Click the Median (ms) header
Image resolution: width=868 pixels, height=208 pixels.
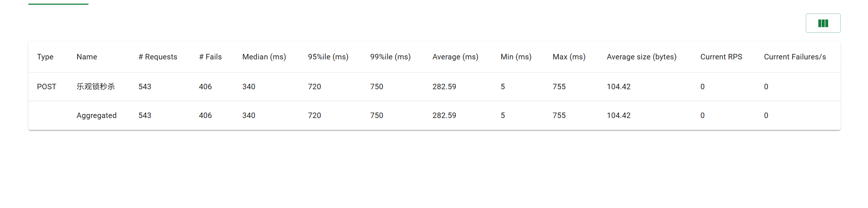tap(264, 57)
